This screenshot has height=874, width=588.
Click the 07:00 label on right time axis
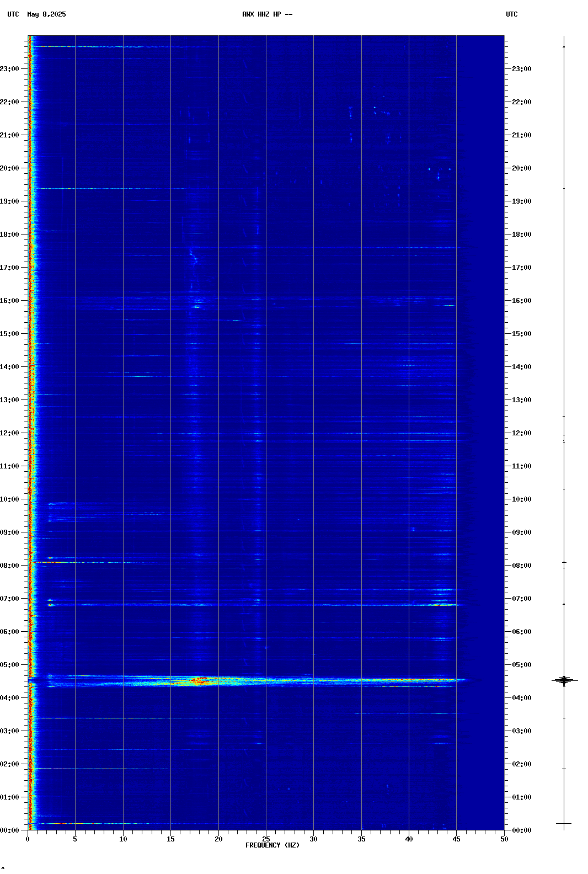pos(522,599)
